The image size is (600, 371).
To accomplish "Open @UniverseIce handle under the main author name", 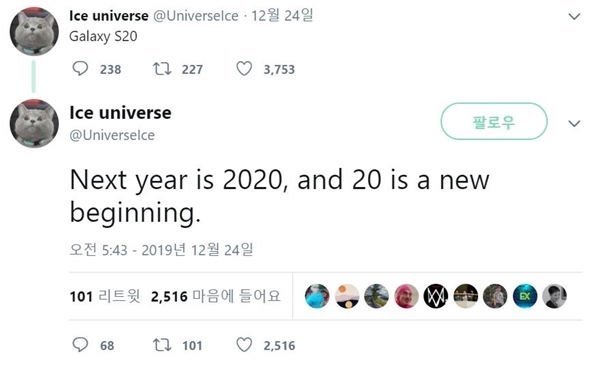I will 112,135.
